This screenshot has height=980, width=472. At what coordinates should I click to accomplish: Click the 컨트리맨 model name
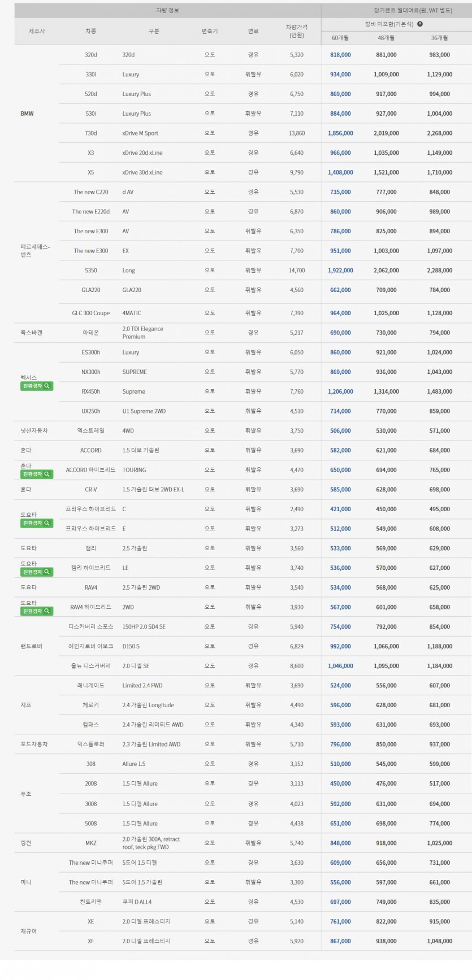90,902
